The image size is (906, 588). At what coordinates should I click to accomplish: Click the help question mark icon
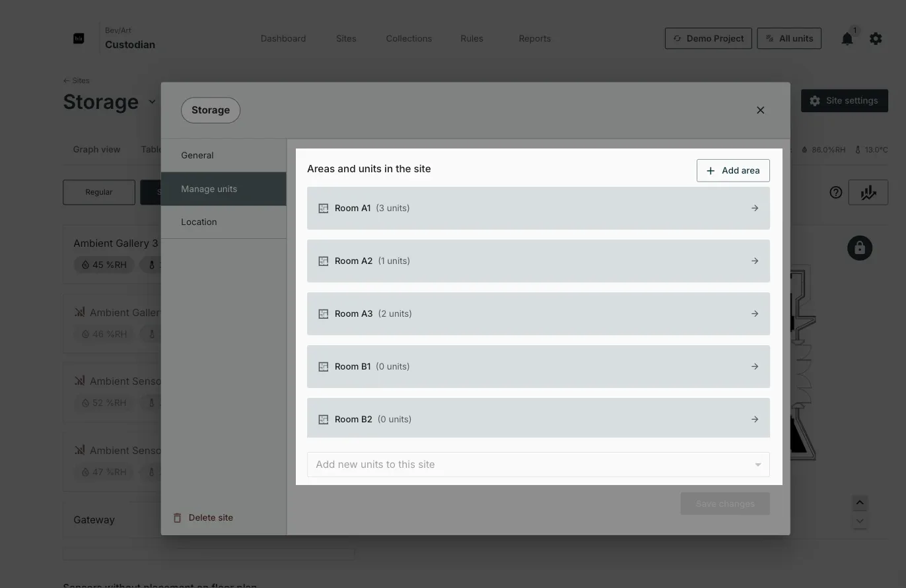tap(836, 193)
